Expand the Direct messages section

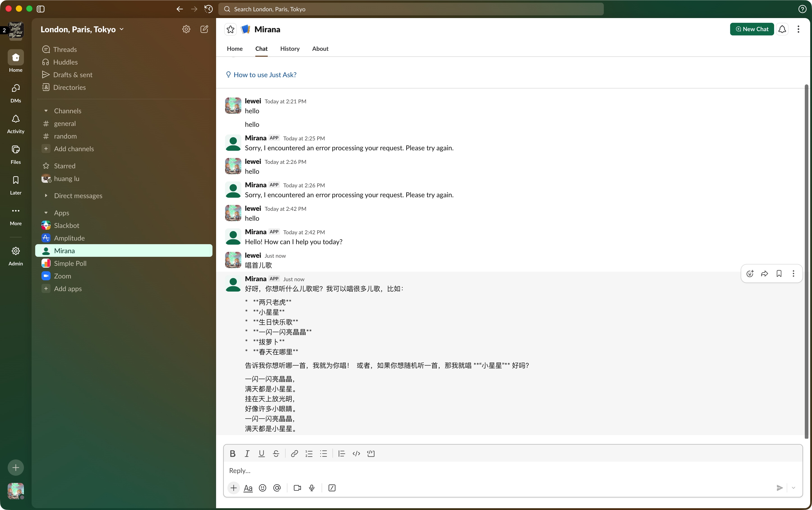click(46, 196)
